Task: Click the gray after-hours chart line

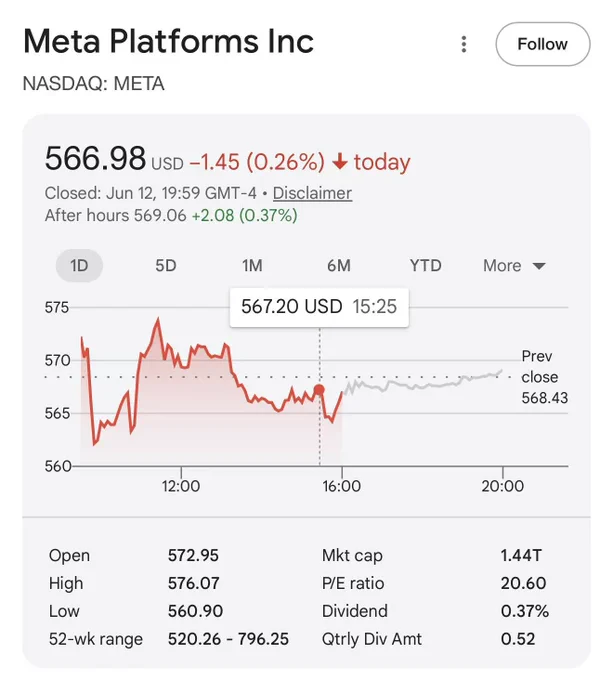Action: [x=423, y=383]
